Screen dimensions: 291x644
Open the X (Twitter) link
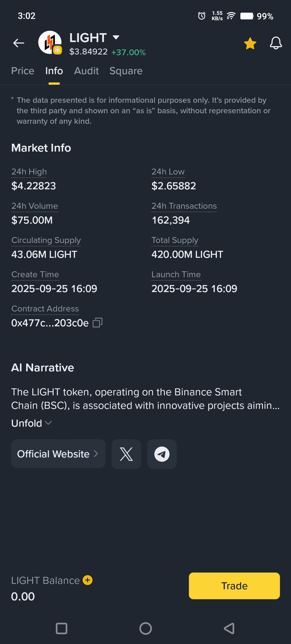[x=126, y=454]
